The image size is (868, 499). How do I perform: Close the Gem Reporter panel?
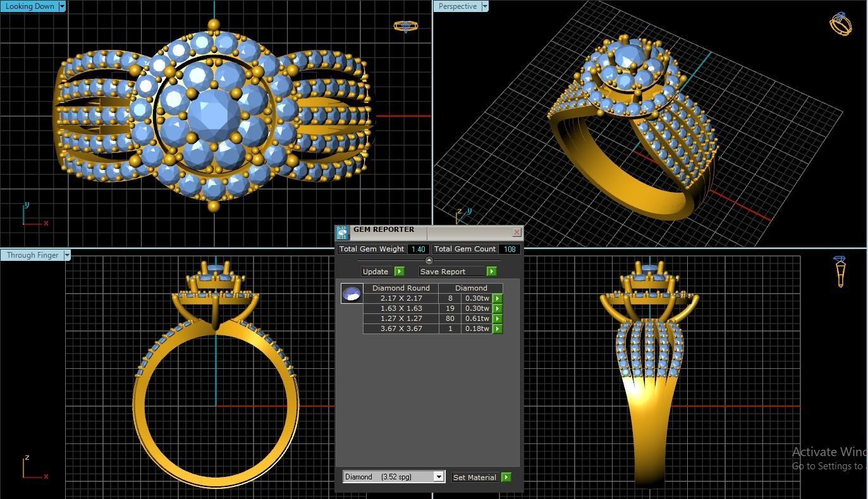point(517,232)
